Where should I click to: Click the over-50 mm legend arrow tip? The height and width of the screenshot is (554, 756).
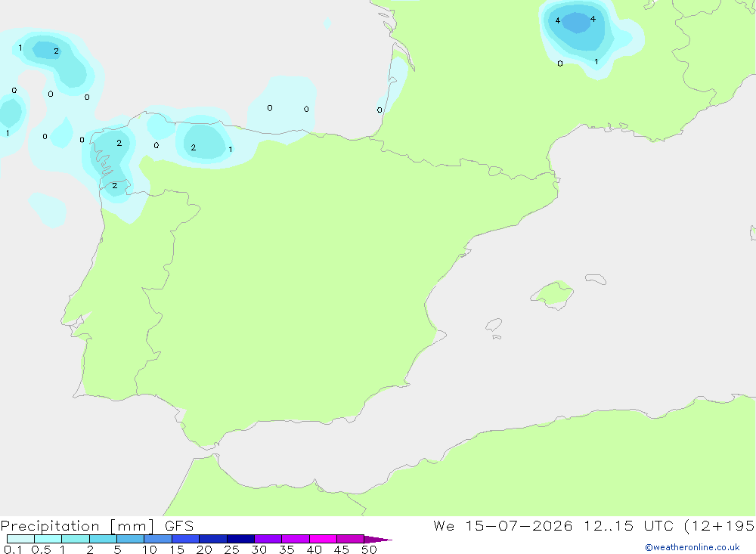(x=378, y=540)
